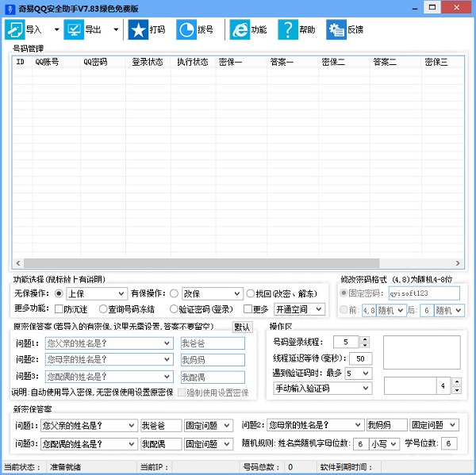
Task: Open the 反馈 feedback gear icon
Action: pyautogui.click(x=336, y=29)
